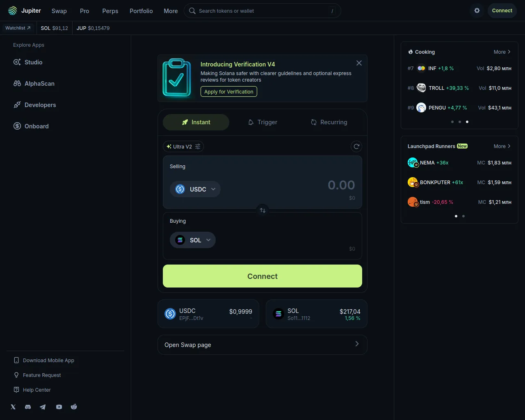Image resolution: width=525 pixels, height=420 pixels.
Task: Open Portfolio in top navigation
Action: (x=141, y=11)
